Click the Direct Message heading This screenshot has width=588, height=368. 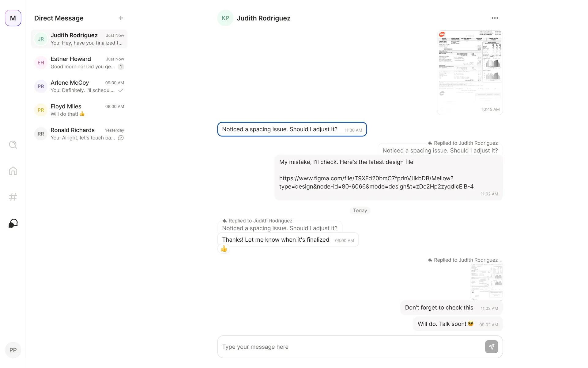(59, 18)
